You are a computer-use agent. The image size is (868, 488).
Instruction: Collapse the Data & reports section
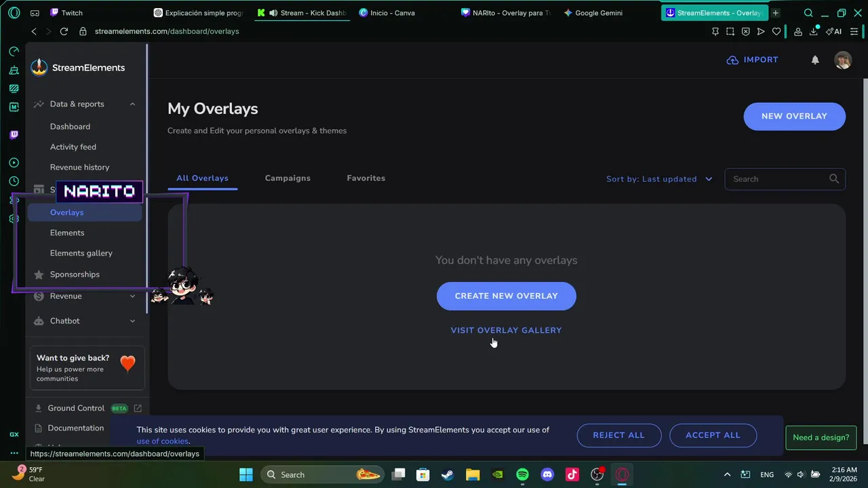pos(132,104)
